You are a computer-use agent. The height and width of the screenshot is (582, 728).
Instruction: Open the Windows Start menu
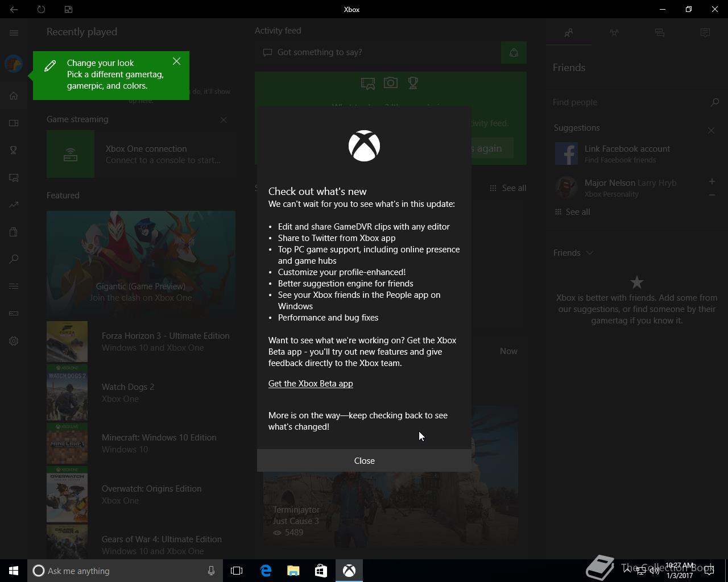14,571
